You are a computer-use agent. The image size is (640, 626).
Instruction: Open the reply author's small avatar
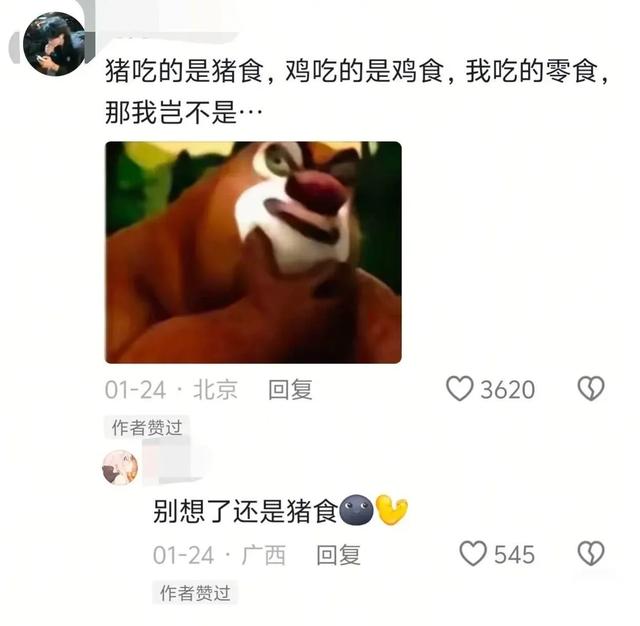click(x=120, y=468)
